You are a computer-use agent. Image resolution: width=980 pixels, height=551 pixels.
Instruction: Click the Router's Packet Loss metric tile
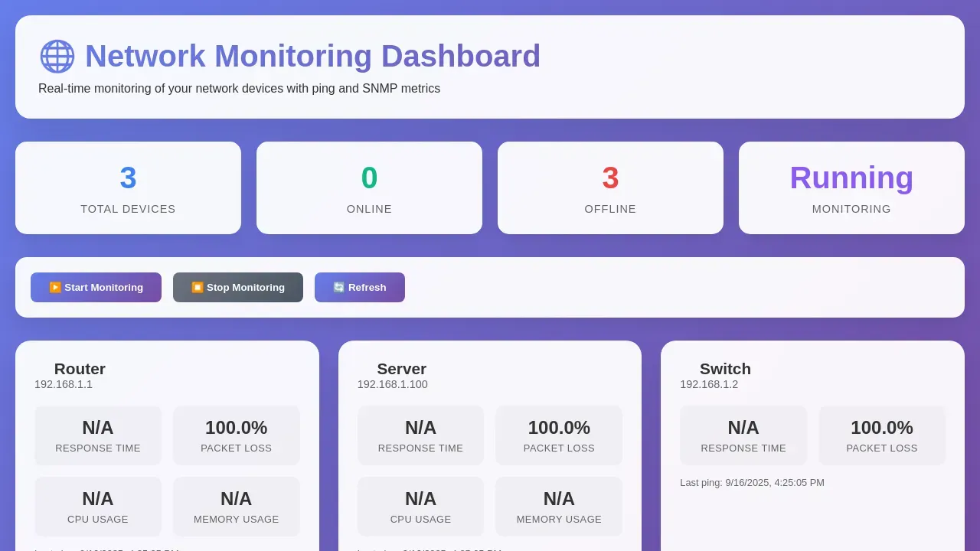tap(236, 435)
